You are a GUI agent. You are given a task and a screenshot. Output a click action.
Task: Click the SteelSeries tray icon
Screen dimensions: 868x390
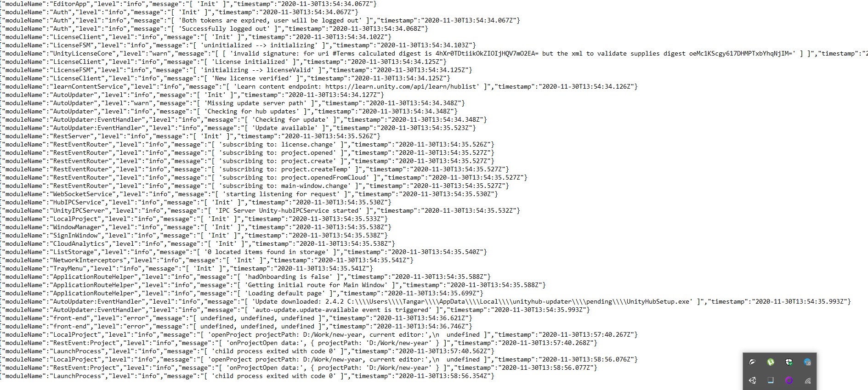(x=752, y=362)
